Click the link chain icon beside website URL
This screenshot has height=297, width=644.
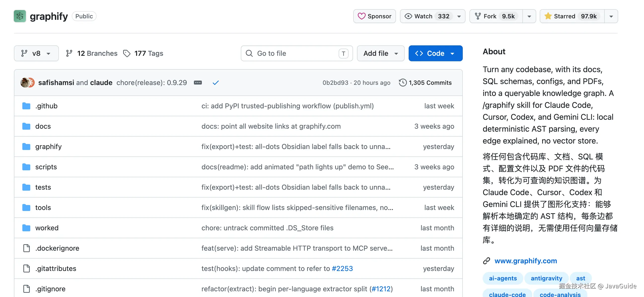click(487, 261)
